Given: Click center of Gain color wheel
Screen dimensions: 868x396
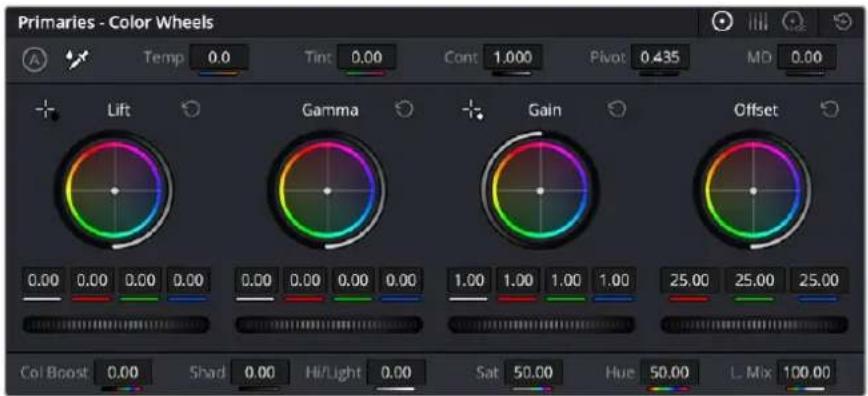Looking at the screenshot, I should pos(540,191).
